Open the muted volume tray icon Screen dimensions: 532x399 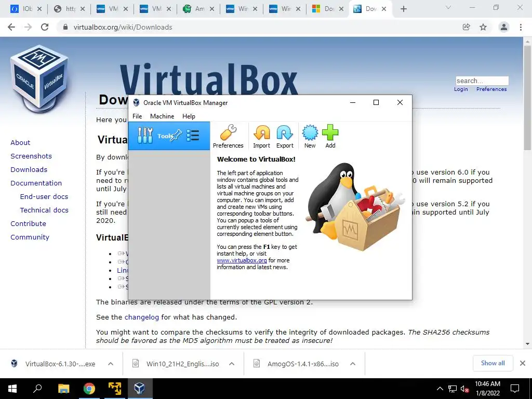coord(464,389)
